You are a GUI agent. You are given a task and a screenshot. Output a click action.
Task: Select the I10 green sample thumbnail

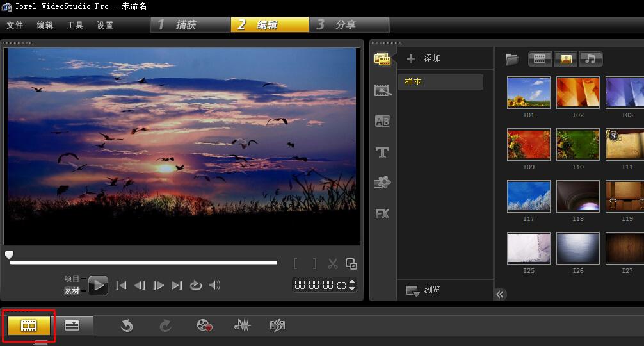577,144
